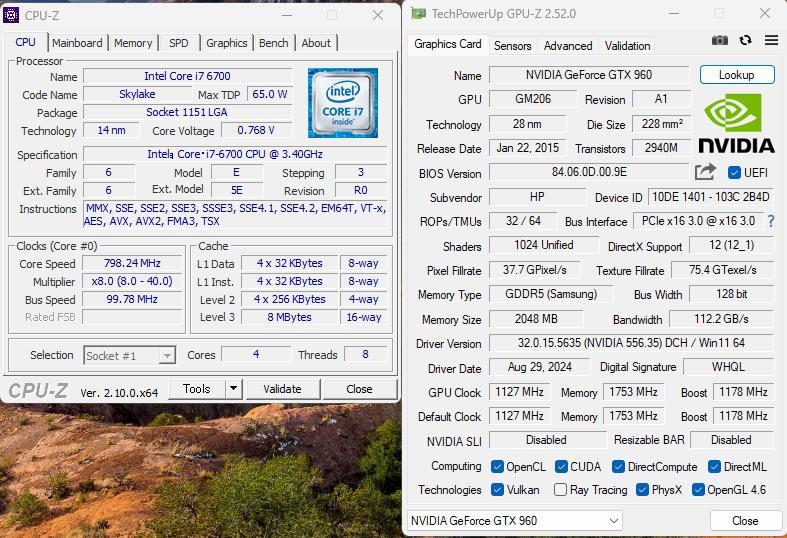Screen dimensions: 787x538
Task: Switch to the Mainboard tab
Action: (x=77, y=43)
